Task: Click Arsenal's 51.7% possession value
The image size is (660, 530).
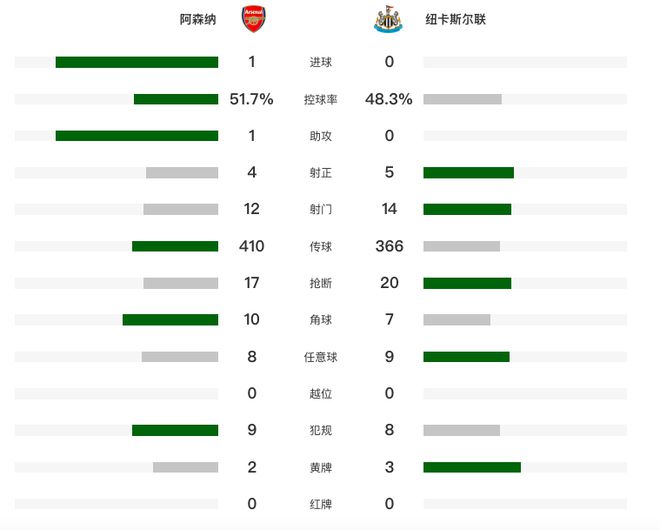Action: pos(252,99)
